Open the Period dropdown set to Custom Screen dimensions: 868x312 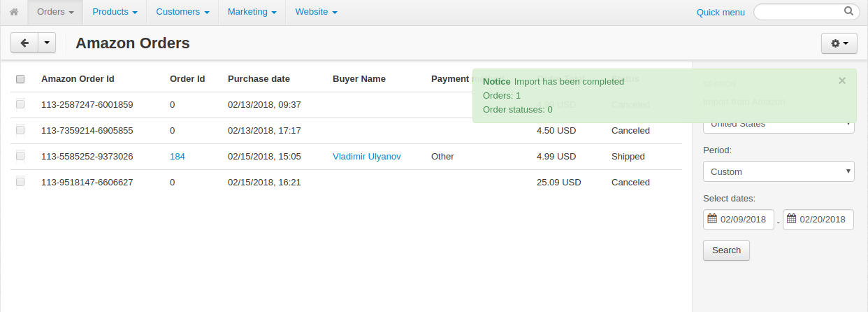coord(779,171)
